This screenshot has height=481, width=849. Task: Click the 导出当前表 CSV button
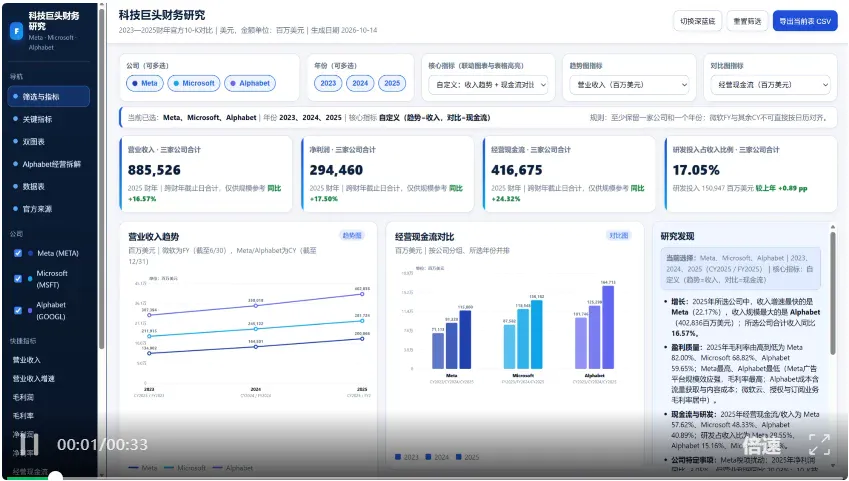[805, 21]
